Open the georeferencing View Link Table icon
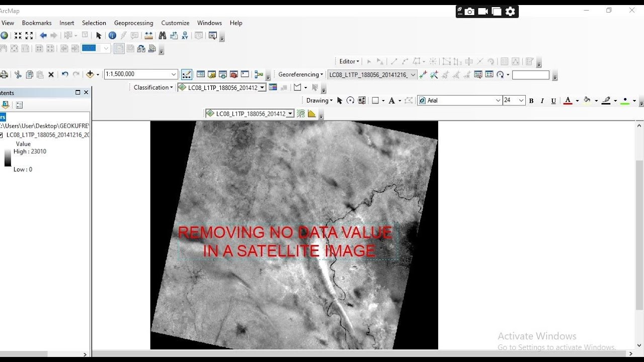Image resolution: width=644 pixels, height=362 pixels. 489,74
